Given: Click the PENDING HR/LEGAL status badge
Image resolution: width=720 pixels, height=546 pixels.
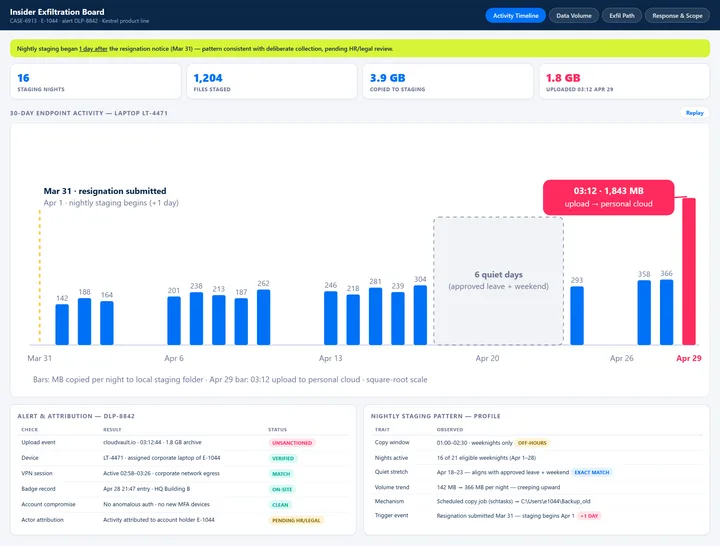Looking at the screenshot, I should 296,520.
